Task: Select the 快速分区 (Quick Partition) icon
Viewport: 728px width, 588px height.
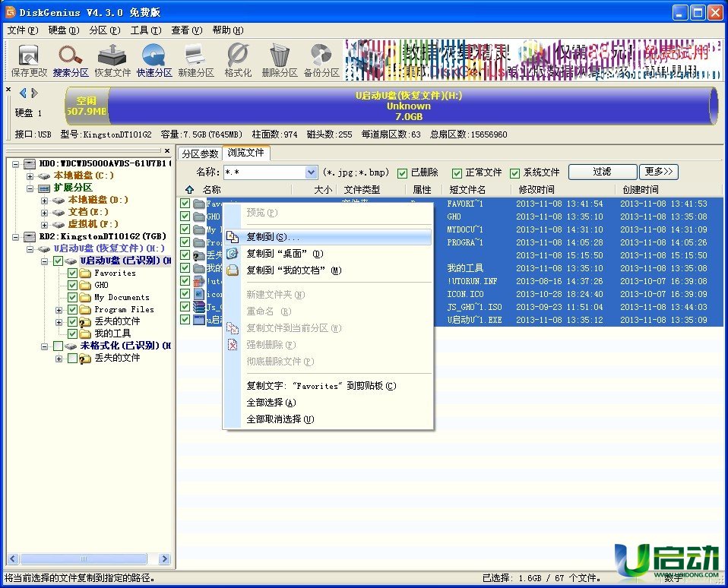Action: pos(154,59)
